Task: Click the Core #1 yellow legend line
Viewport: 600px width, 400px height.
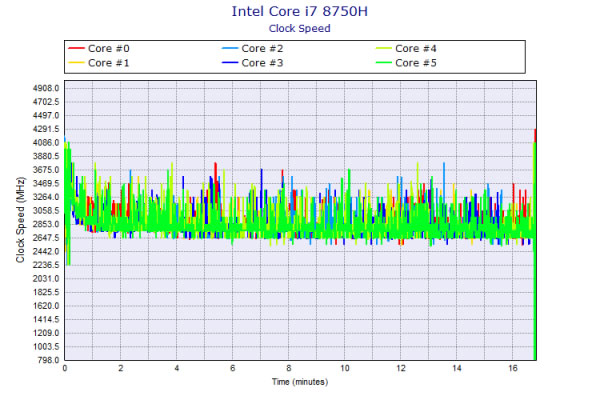Action: (x=76, y=62)
